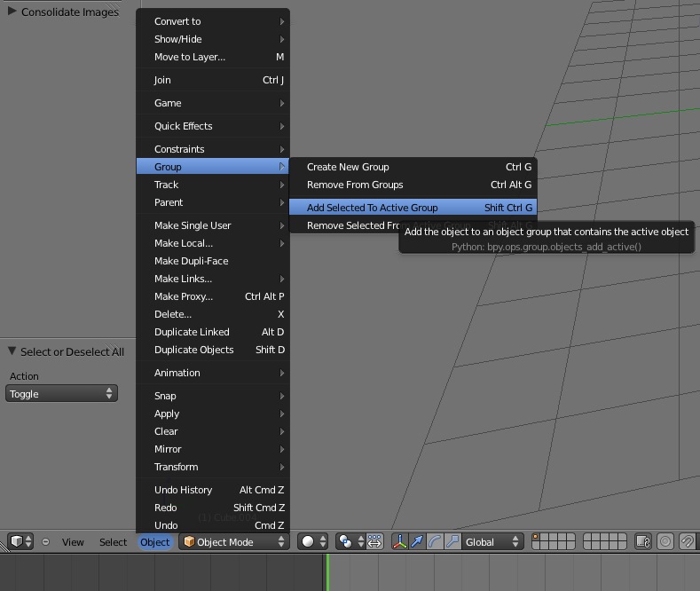Image resolution: width=700 pixels, height=591 pixels.
Task: Expand the Constraints submenu
Action: pos(213,149)
